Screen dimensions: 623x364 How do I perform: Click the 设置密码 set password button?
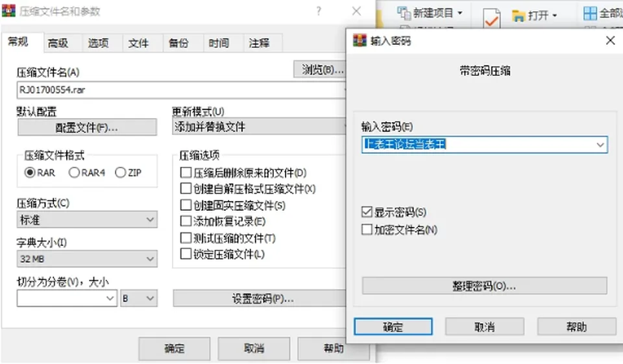coord(260,298)
